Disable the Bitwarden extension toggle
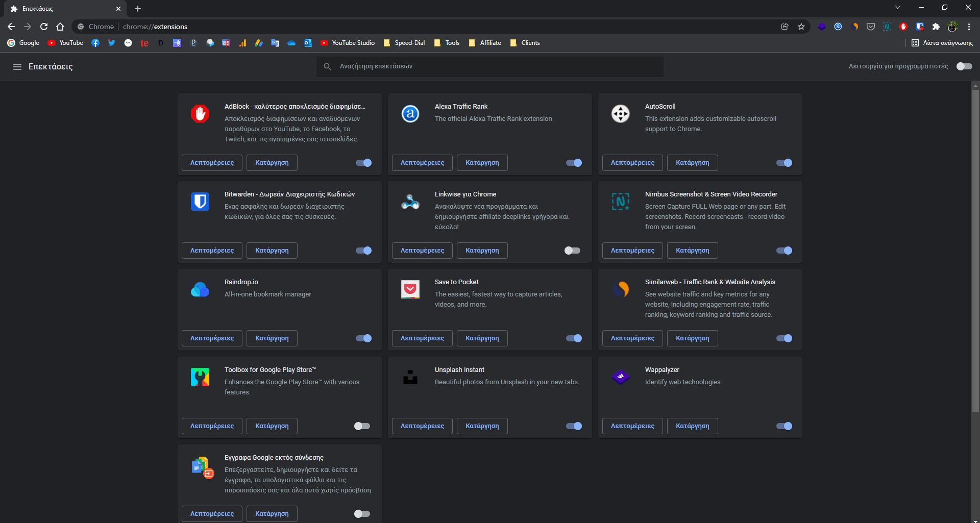The image size is (980, 523). click(363, 251)
